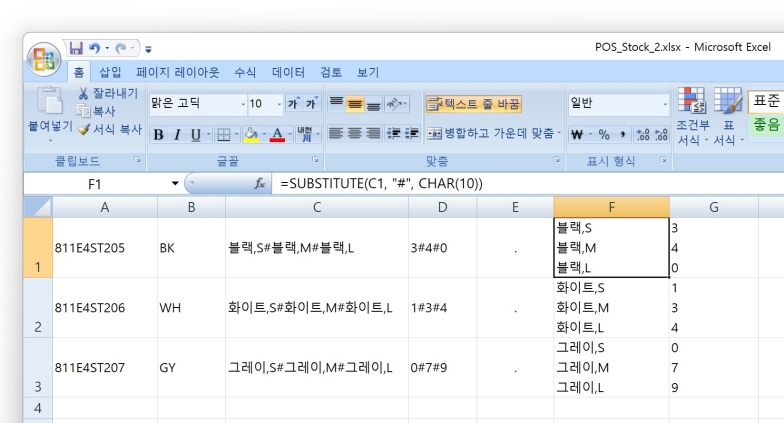Click the Format Painter (서식 복사) brush
The height and width of the screenshot is (423, 784).
click(x=84, y=129)
